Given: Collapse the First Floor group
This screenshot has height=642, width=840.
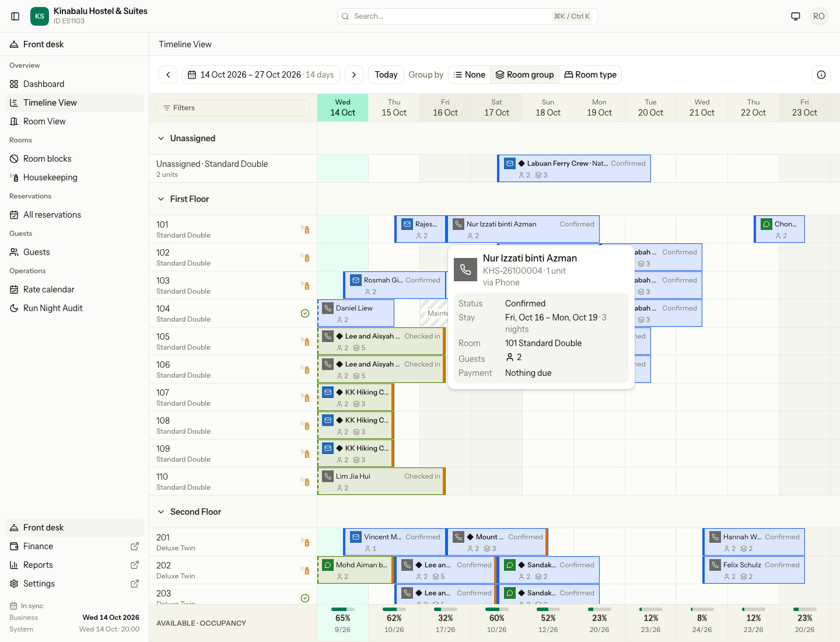Looking at the screenshot, I should [161, 199].
